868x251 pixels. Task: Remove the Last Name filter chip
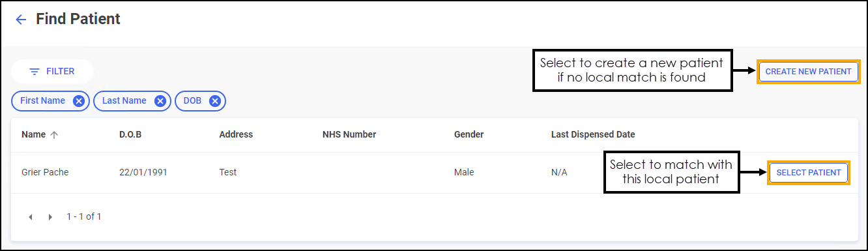click(160, 101)
